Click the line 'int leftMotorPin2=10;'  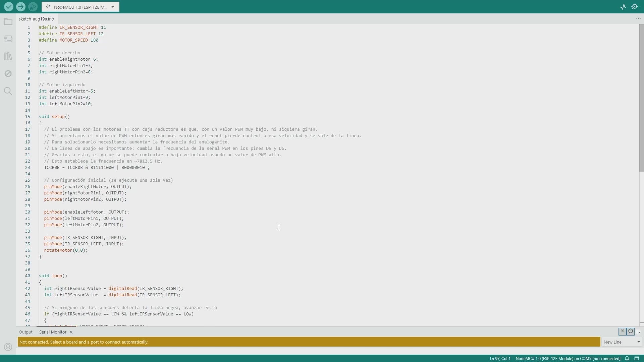click(x=66, y=104)
